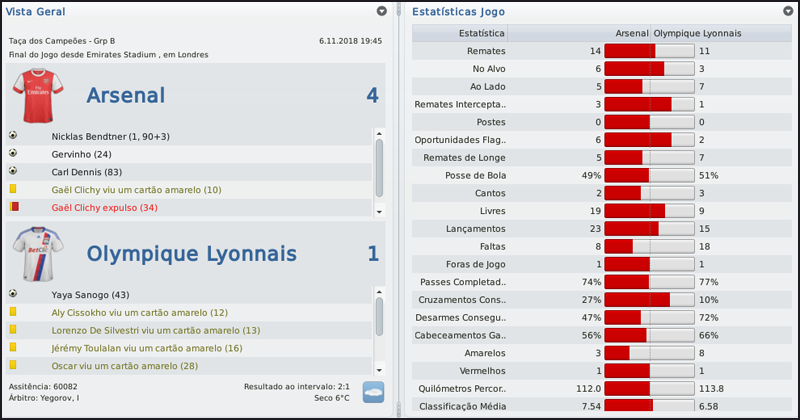Open the Vista Geral panel dropdown arrow
The image size is (800, 420).
pos(381,11)
